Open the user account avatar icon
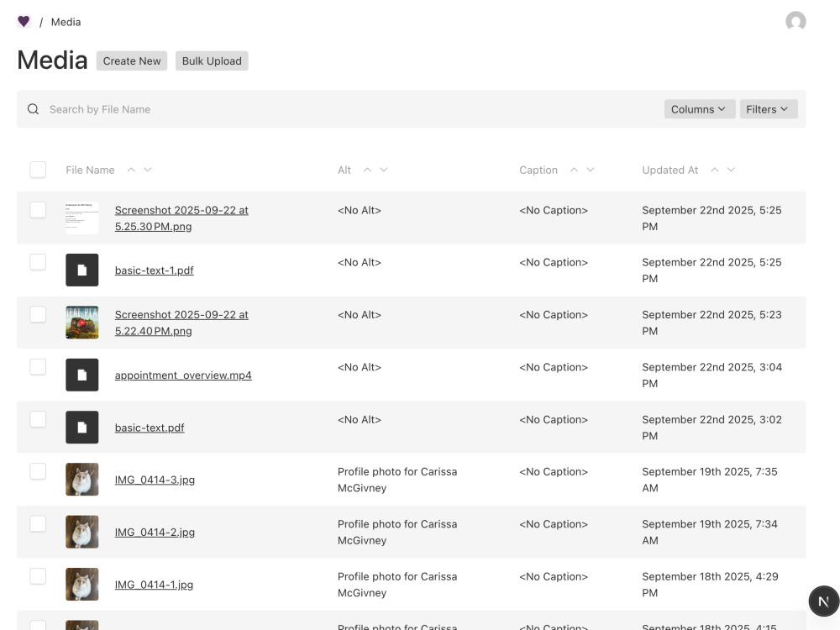Image resolution: width=840 pixels, height=630 pixels. pos(795,22)
